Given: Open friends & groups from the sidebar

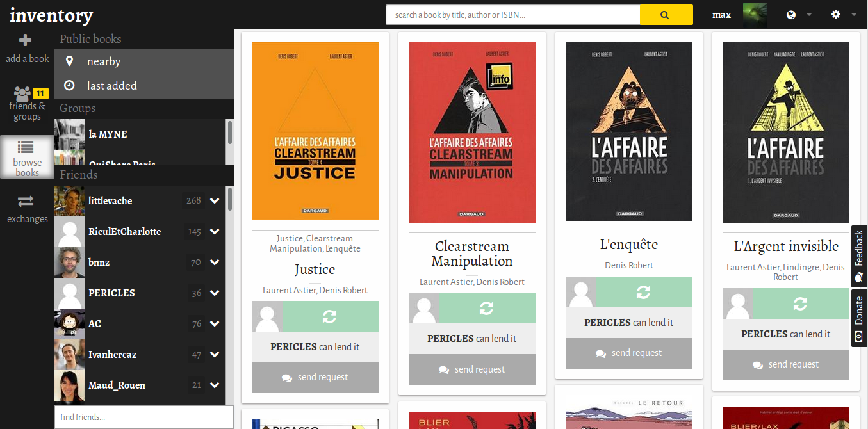Looking at the screenshot, I should pos(27,104).
